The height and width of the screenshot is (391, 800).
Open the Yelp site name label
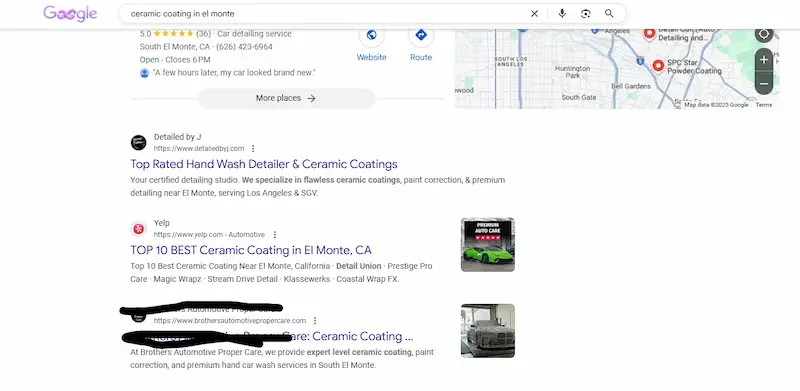coord(162,223)
